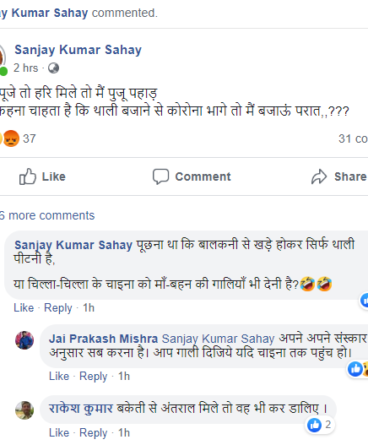This screenshot has height=445, width=368.
Task: Open the 2 hrs post timestamp
Action: coord(26,68)
